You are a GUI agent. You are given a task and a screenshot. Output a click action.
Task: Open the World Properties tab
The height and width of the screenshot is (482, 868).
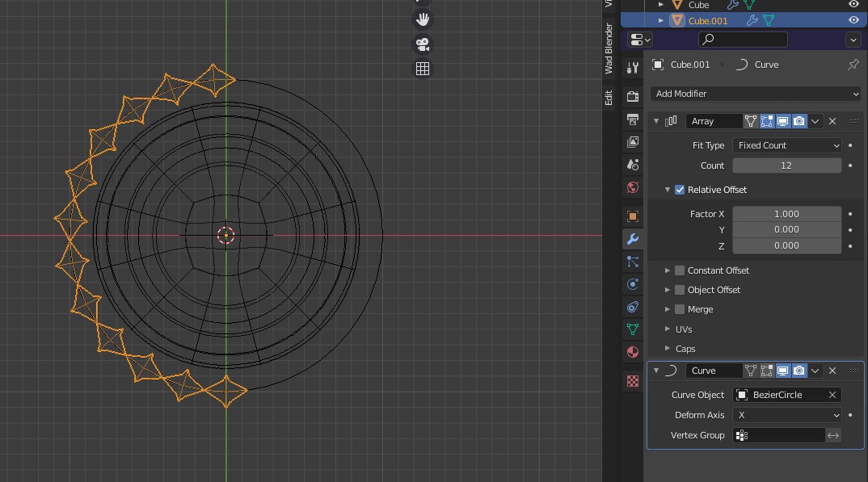tap(632, 187)
